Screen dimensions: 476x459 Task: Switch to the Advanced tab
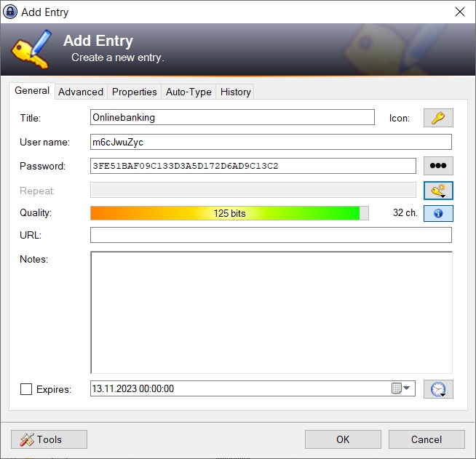81,92
